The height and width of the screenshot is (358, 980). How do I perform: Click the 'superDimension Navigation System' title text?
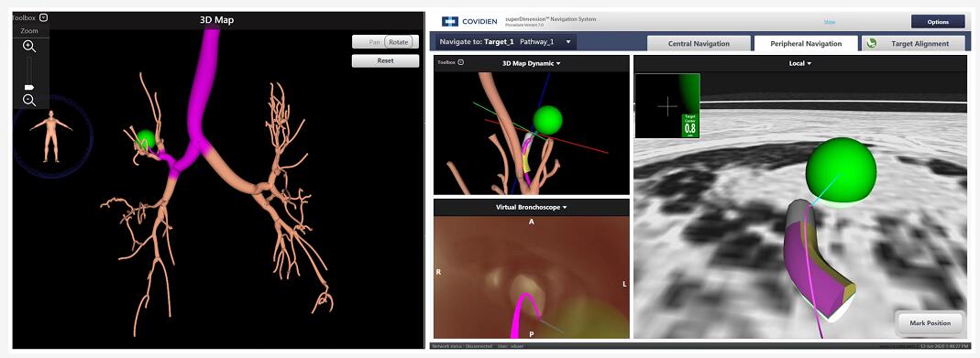pos(550,19)
